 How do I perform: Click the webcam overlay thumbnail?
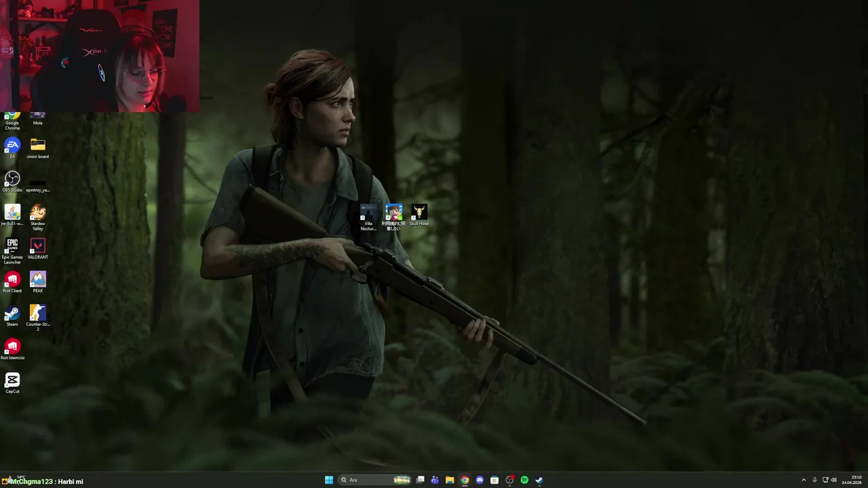[x=100, y=56]
